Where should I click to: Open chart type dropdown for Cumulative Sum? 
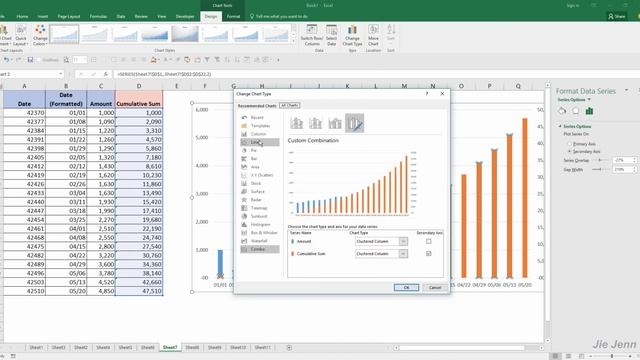[x=403, y=253]
